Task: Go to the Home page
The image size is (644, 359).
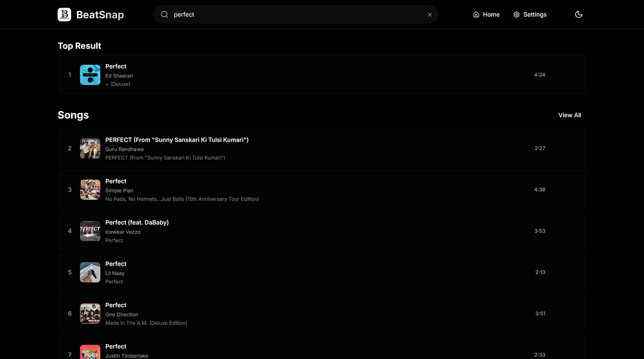Action: pyautogui.click(x=486, y=15)
